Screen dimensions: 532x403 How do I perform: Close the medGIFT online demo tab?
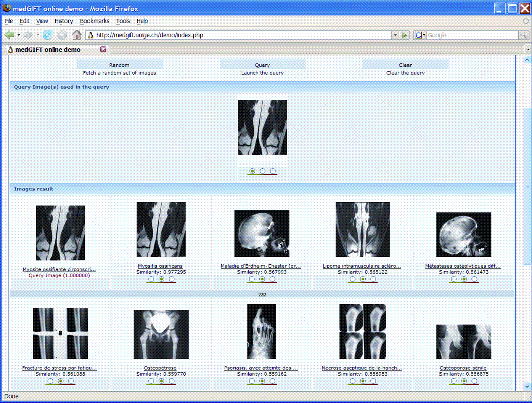103,49
